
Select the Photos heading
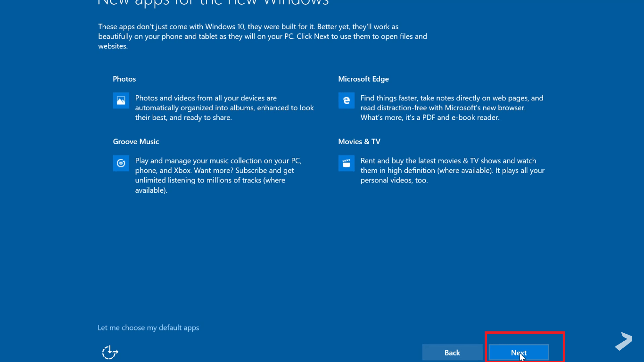point(124,79)
